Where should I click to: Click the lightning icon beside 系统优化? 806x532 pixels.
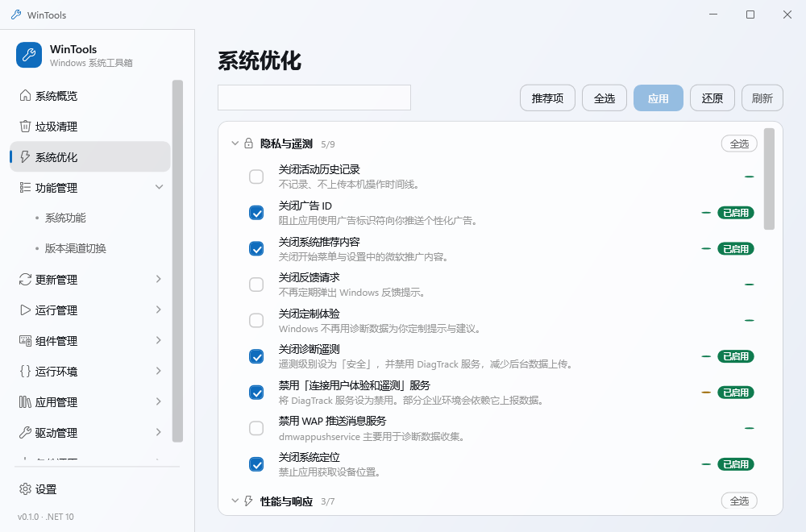[25, 156]
